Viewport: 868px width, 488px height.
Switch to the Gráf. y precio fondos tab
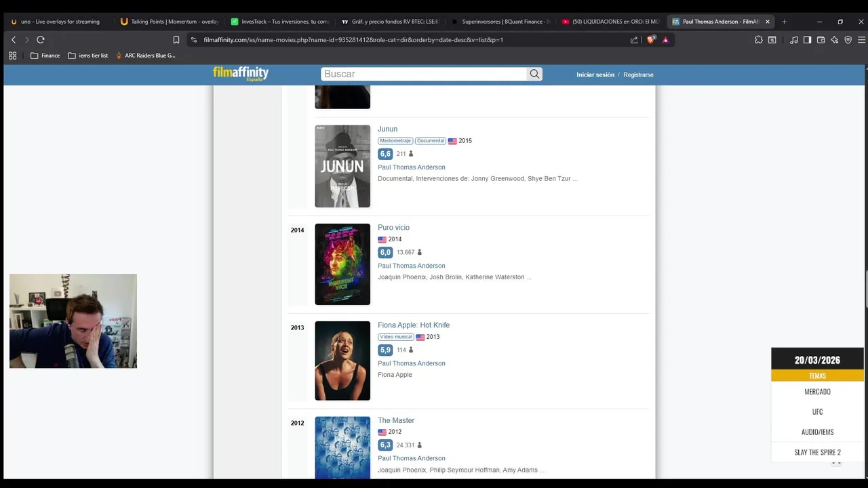390,22
